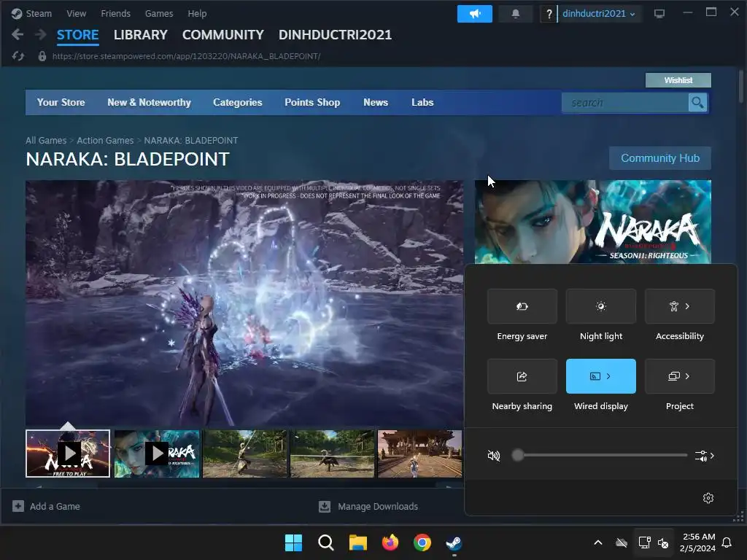Click the STORE tab

point(77,35)
